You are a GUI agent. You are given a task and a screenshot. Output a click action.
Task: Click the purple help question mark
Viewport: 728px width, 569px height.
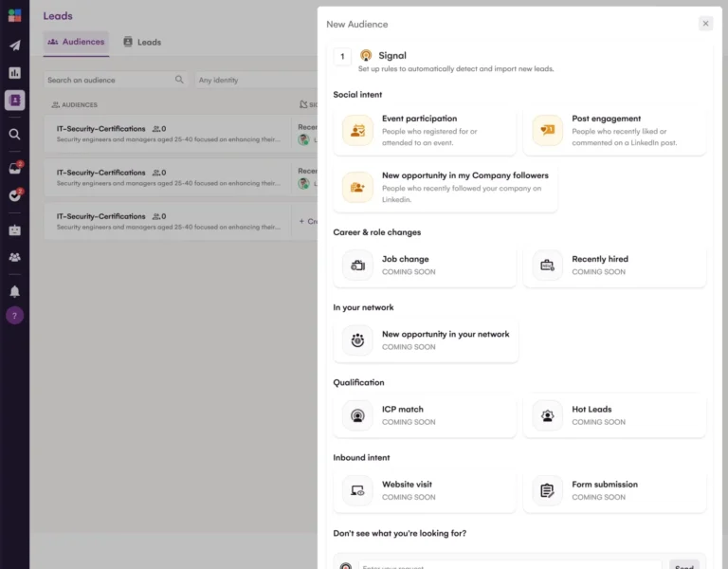pyautogui.click(x=14, y=316)
